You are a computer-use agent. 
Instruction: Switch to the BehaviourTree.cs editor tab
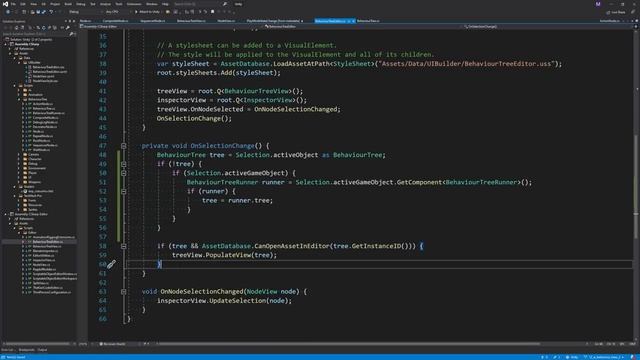point(368,21)
